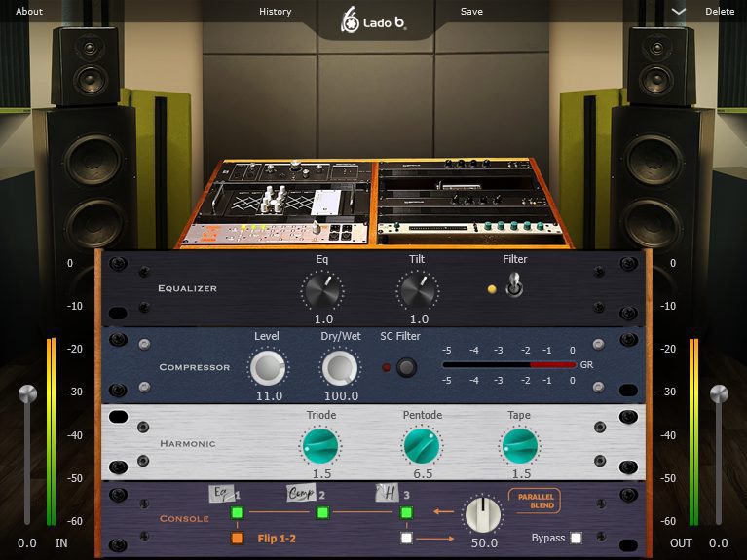This screenshot has width=747, height=560.
Task: Flip the Equalizer Filter toggle switch
Action: [511, 287]
